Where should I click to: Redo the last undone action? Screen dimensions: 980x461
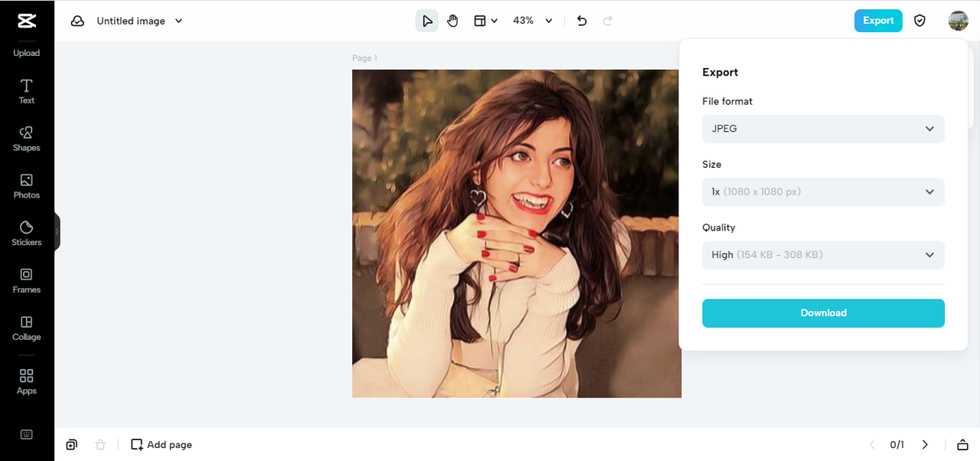[608, 21]
